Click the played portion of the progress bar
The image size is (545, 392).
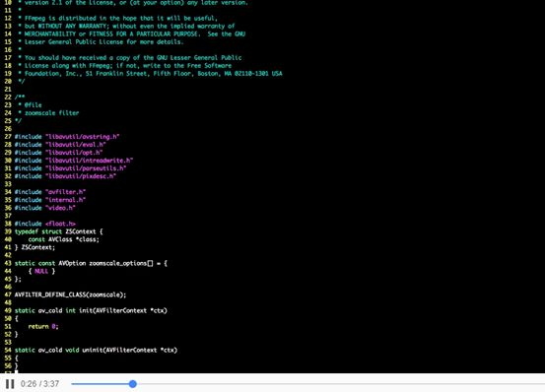pos(101,384)
